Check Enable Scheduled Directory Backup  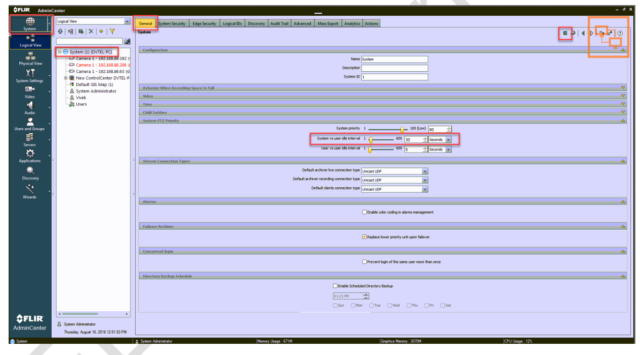[335, 286]
